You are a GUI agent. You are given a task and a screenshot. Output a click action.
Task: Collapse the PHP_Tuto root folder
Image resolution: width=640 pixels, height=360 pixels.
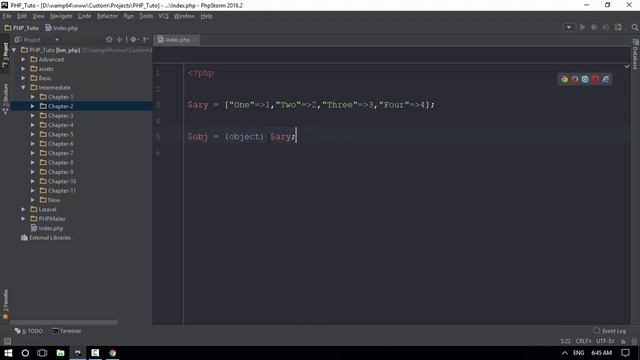tap(15, 50)
